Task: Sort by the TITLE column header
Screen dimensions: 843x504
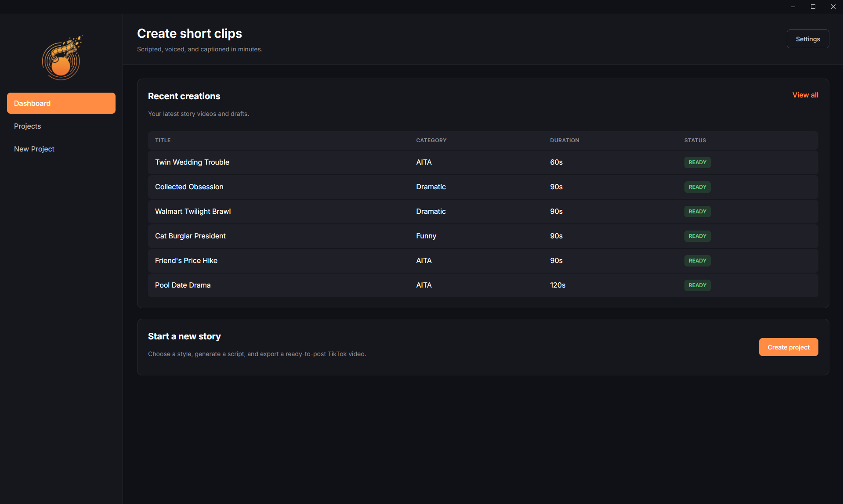Action: [x=163, y=140]
